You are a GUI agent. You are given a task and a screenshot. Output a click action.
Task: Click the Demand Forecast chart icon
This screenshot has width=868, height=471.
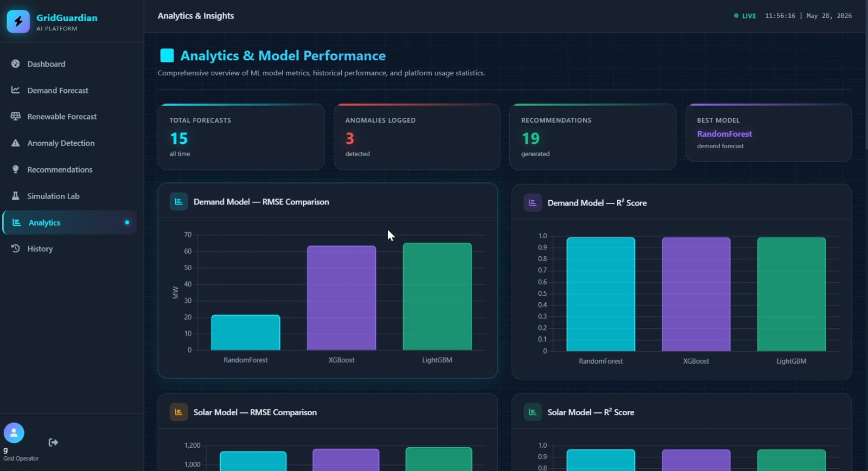[16, 90]
